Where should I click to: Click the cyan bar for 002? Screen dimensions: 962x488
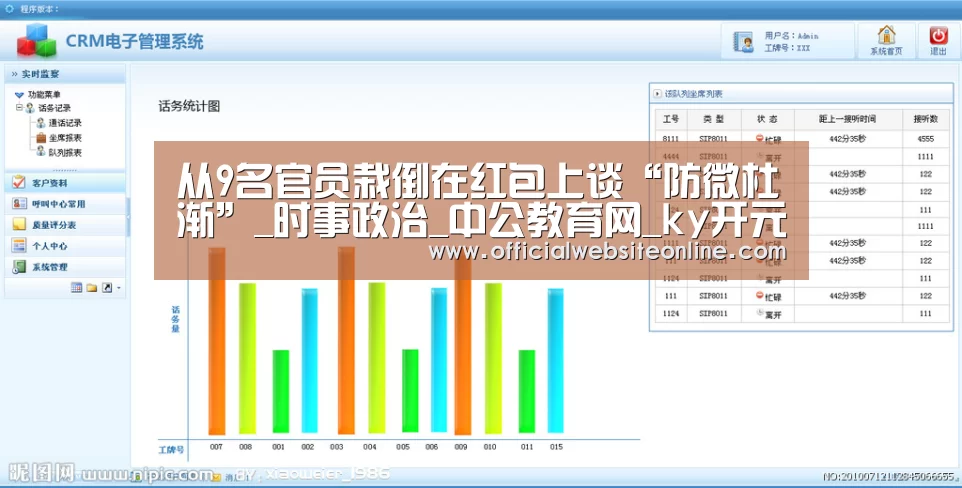coord(310,361)
